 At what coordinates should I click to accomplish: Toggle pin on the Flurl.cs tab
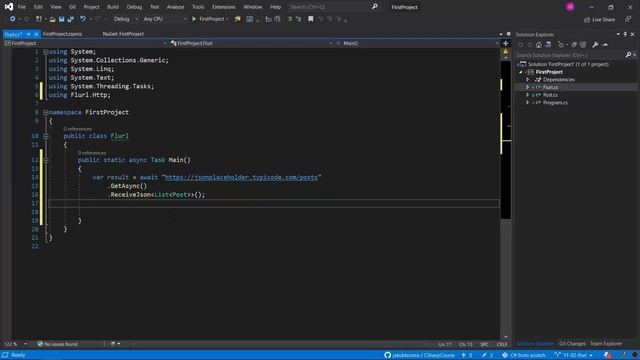[x=29, y=34]
